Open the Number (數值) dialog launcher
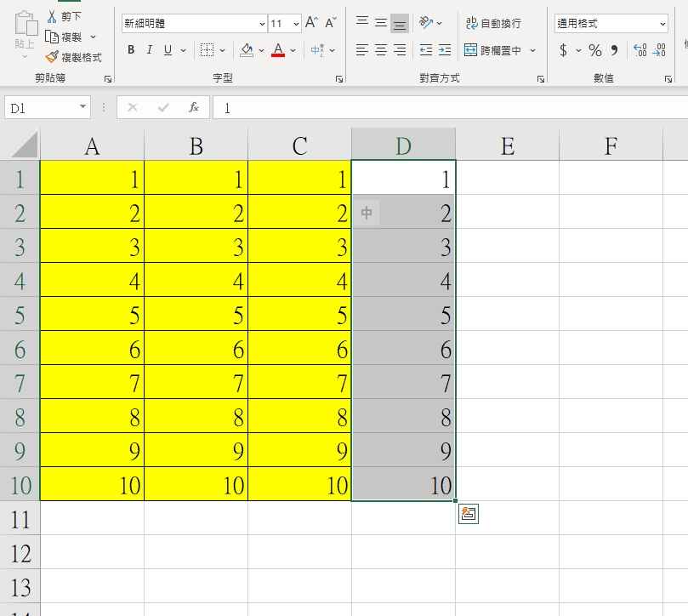688x616 pixels. (668, 79)
